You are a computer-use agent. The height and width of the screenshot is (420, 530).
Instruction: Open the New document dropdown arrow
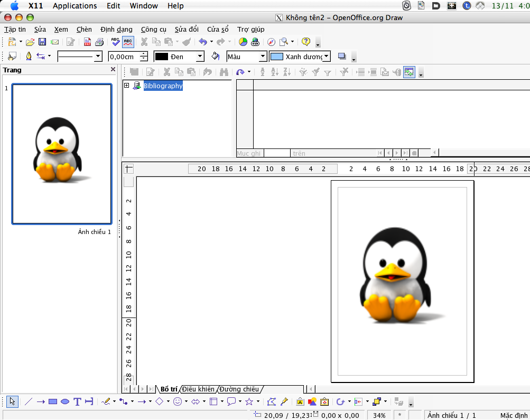[21, 42]
